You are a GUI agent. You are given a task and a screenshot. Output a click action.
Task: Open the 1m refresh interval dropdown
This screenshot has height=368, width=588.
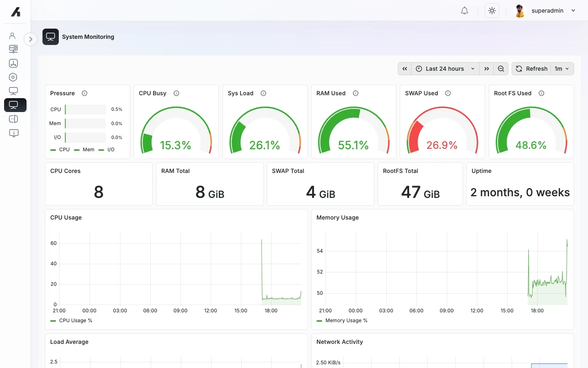coord(562,69)
